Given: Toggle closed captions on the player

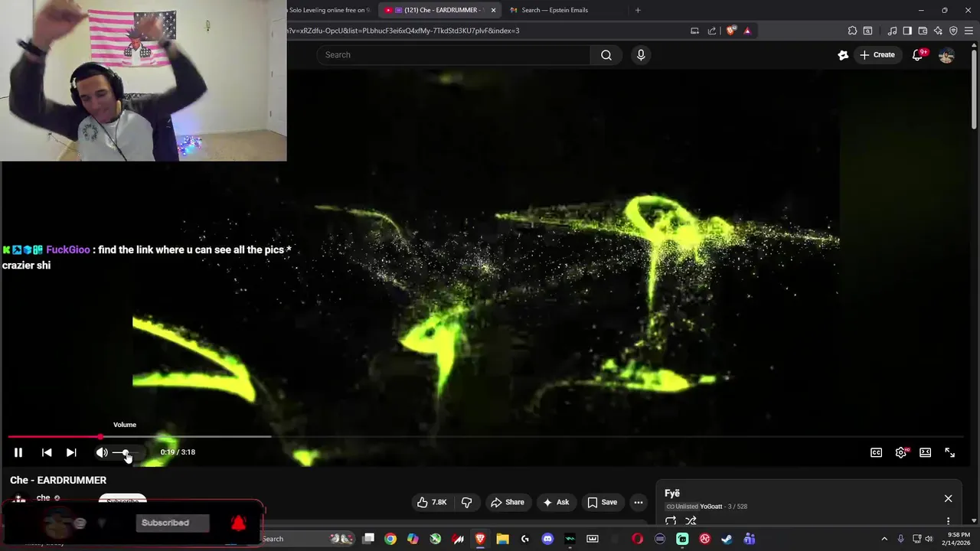Looking at the screenshot, I should coord(876,452).
